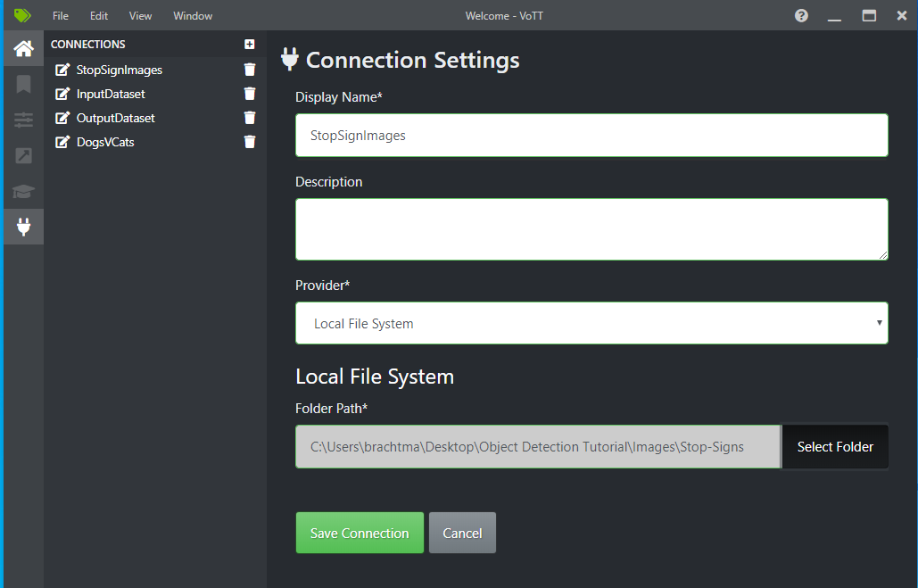Open the File menu
The image size is (918, 588).
click(x=60, y=15)
